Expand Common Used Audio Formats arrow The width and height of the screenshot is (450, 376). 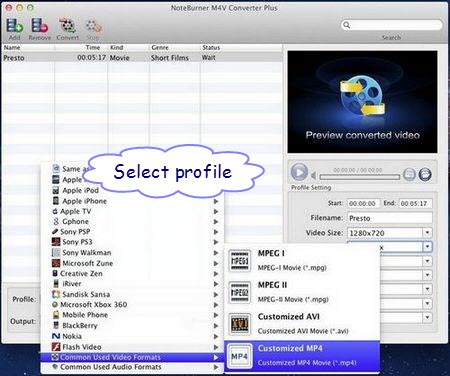(216, 367)
